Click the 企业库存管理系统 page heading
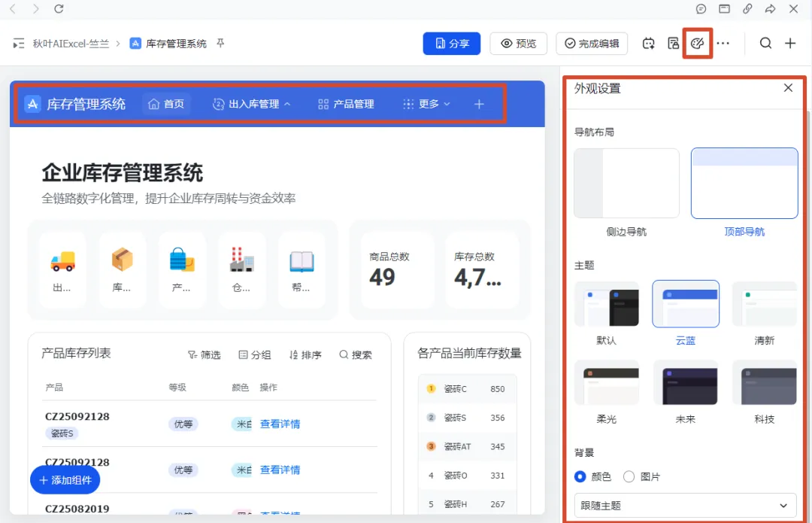This screenshot has height=523, width=812. click(123, 172)
